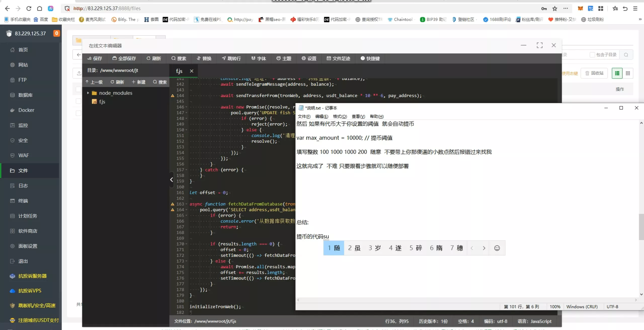This screenshot has width=644, height=330.
Task: Create a new file with 新建
Action: [x=139, y=82]
